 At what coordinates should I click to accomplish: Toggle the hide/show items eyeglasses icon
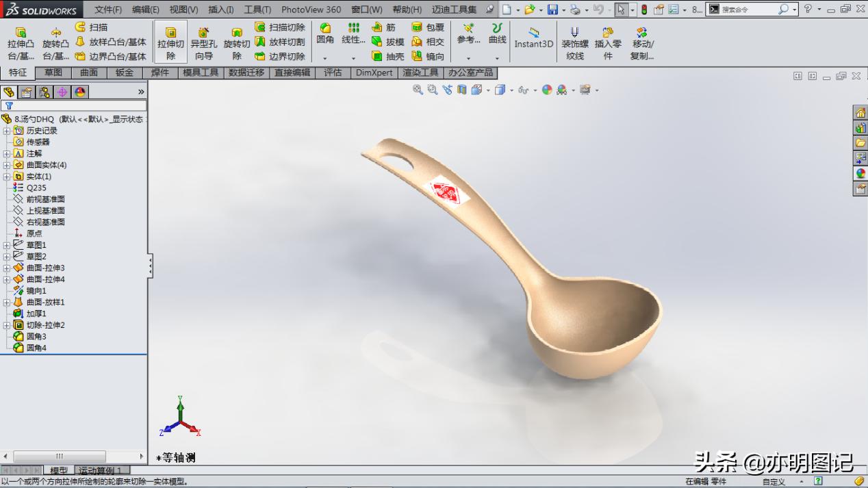[523, 90]
